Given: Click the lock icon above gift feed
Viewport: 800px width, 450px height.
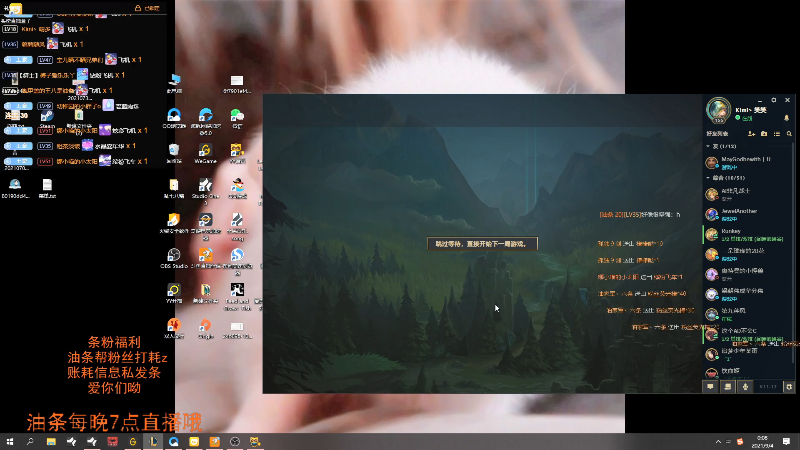Looking at the screenshot, I should pos(138,8).
